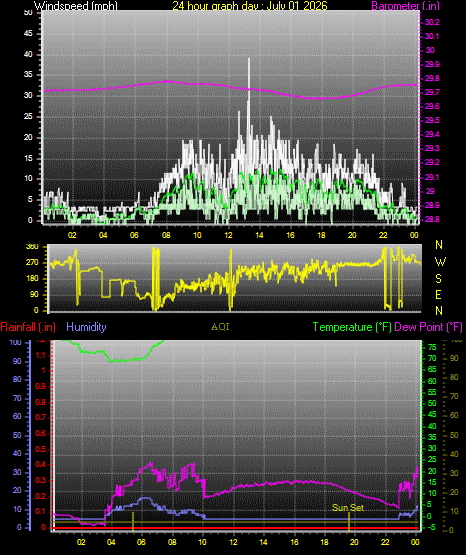Image resolution: width=466 pixels, height=555 pixels.
Task: Click the "29.5" barometer axis value
Action: (x=432, y=120)
